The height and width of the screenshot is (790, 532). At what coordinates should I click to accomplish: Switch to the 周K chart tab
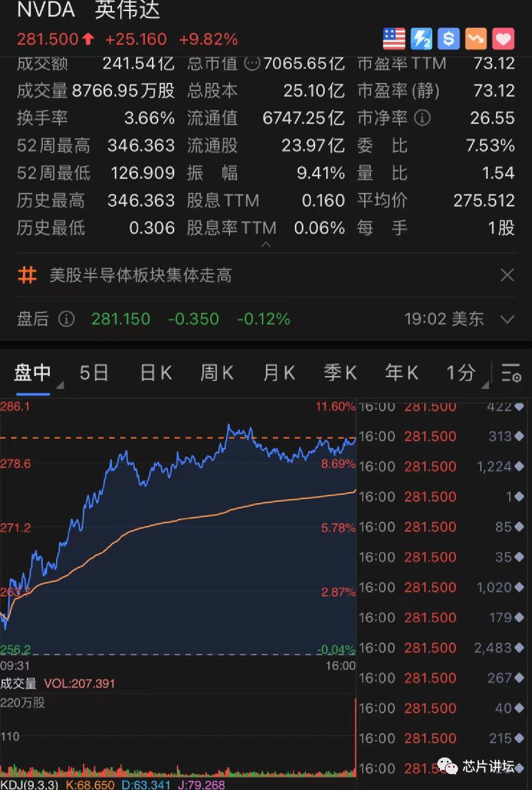[217, 373]
